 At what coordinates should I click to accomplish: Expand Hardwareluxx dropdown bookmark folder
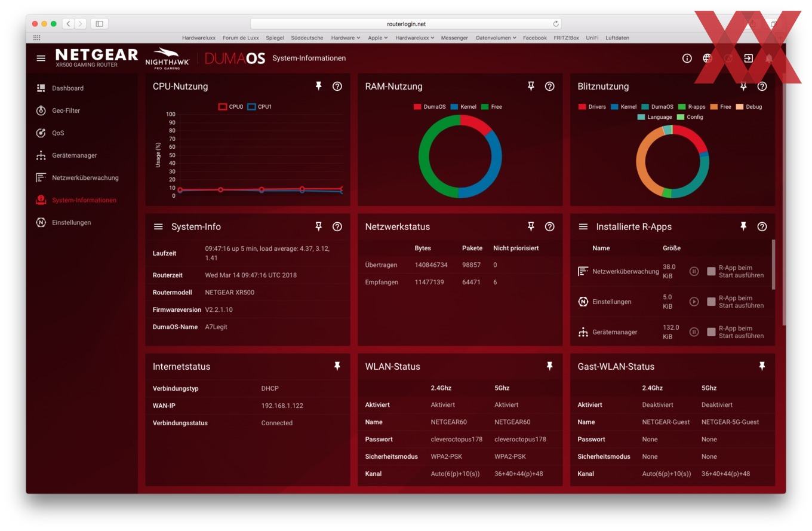415,38
